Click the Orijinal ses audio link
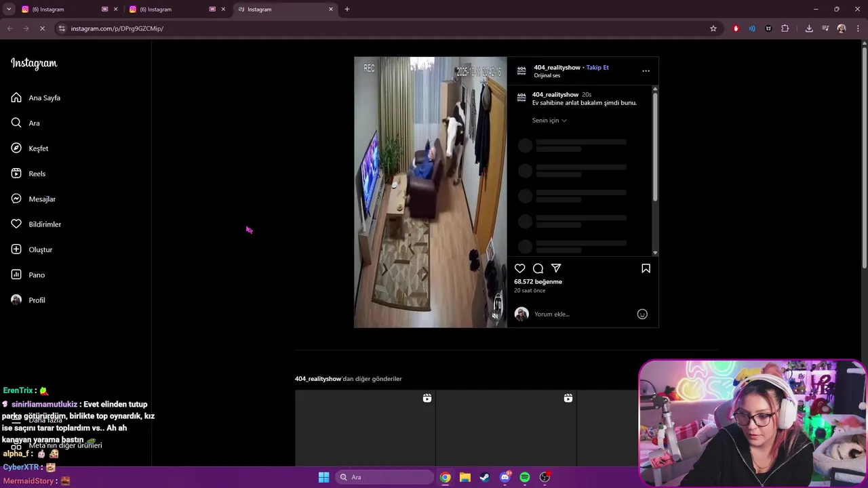 pos(547,75)
